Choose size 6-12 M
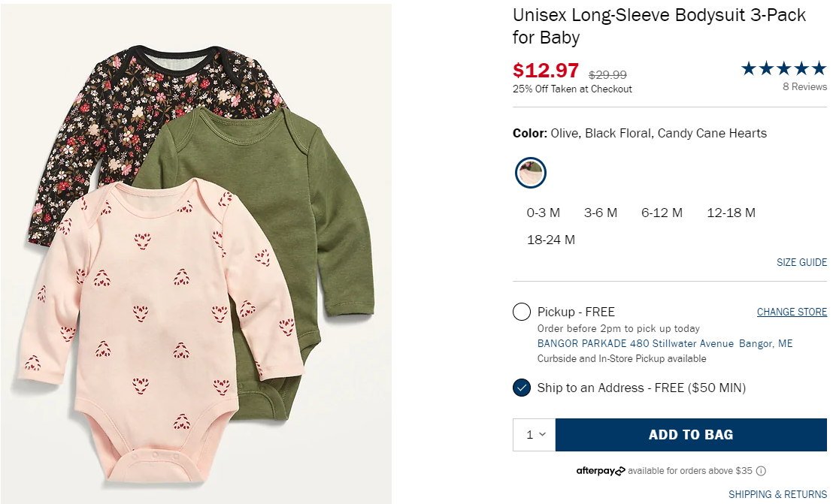Viewport: 833px width, 504px height. [662, 213]
